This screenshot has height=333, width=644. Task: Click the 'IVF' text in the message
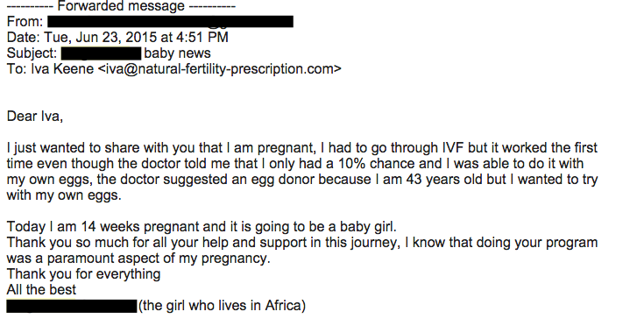453,147
